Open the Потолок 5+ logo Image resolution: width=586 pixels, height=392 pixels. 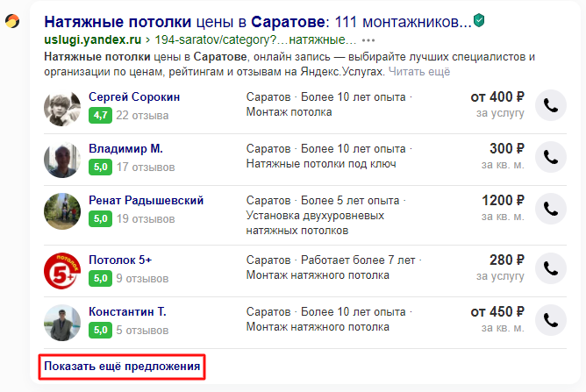(x=62, y=271)
